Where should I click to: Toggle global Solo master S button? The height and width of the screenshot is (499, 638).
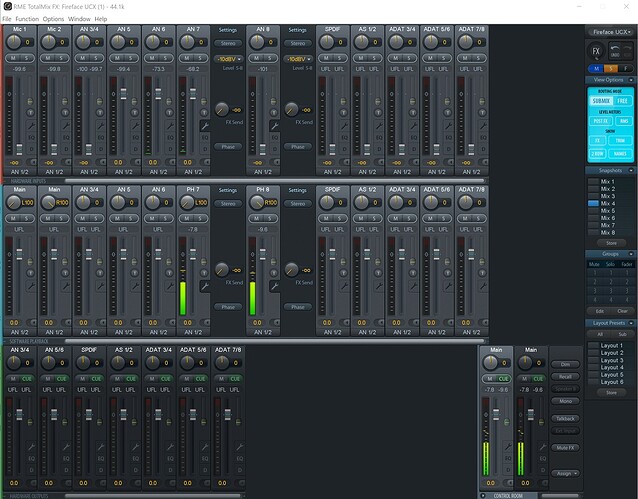pyautogui.click(x=611, y=68)
